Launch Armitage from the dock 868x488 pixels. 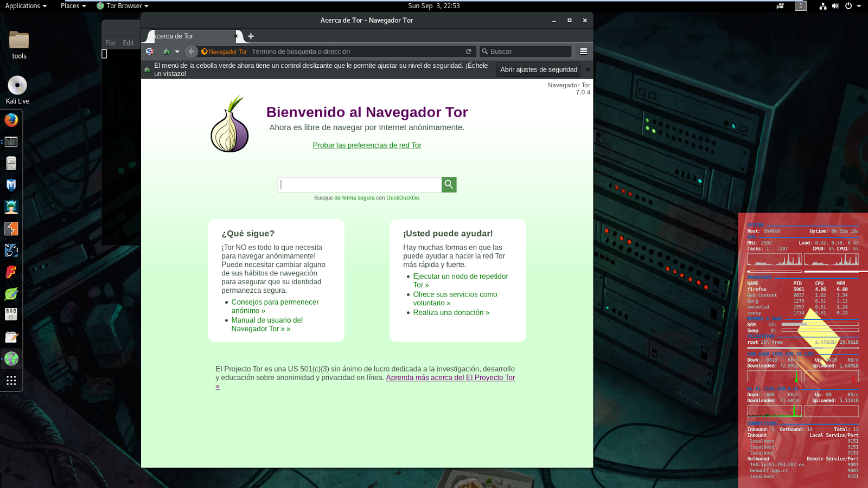tap(11, 207)
